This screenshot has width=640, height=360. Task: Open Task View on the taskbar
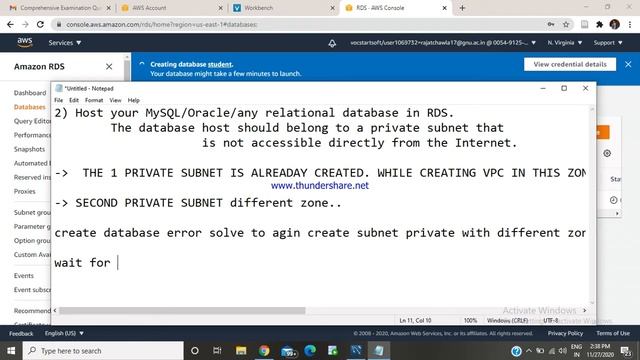click(217, 351)
